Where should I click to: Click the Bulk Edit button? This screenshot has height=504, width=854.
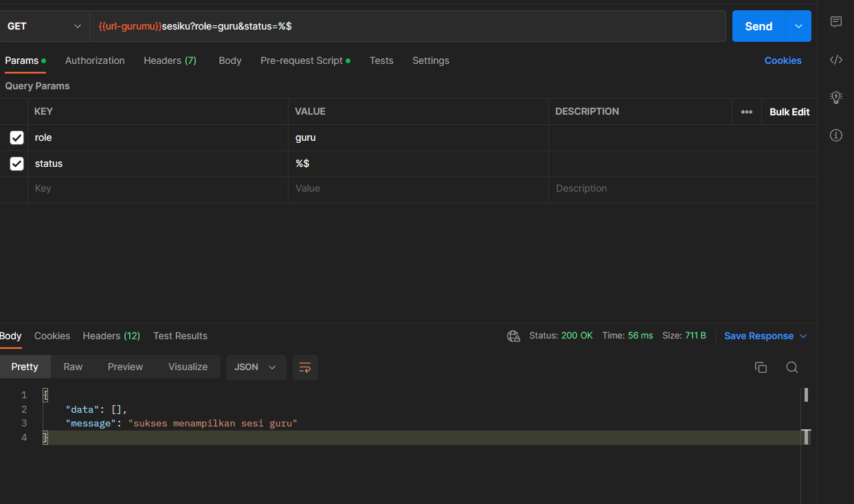[x=789, y=112]
